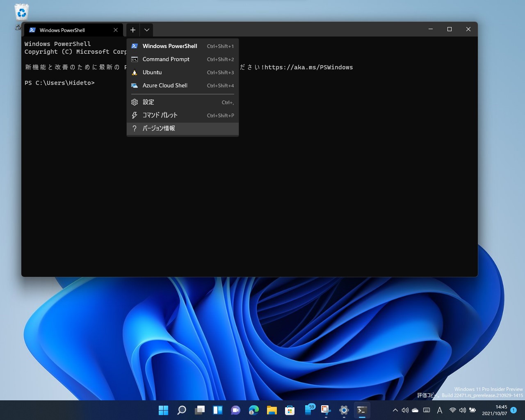Viewport: 525px width, 420px height.
Task: Click the notification badge showing 1
Action: (513, 410)
